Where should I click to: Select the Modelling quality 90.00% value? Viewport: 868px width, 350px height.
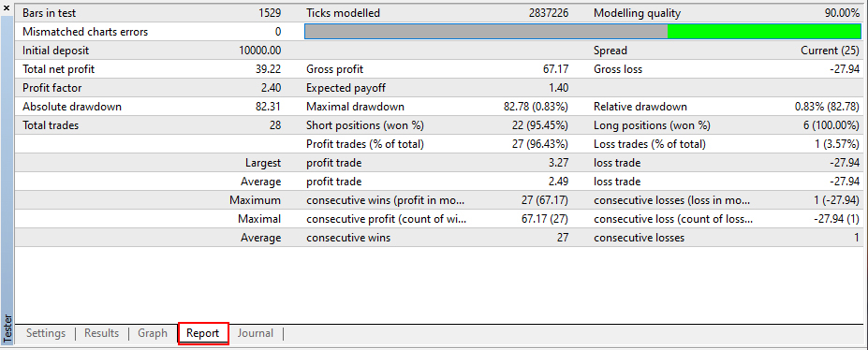(x=842, y=13)
